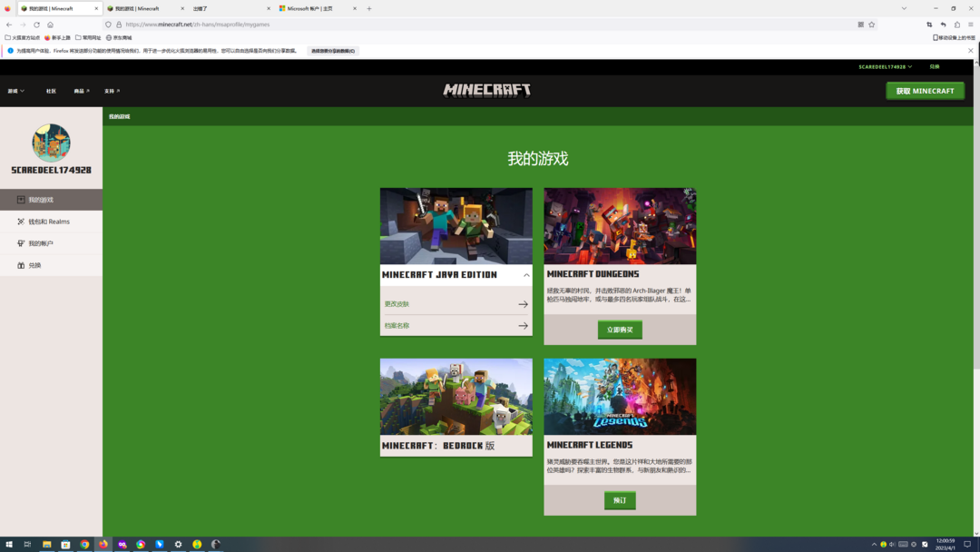Click the 我的游戏 breadcrumb
The width and height of the screenshot is (980, 552).
120,116
